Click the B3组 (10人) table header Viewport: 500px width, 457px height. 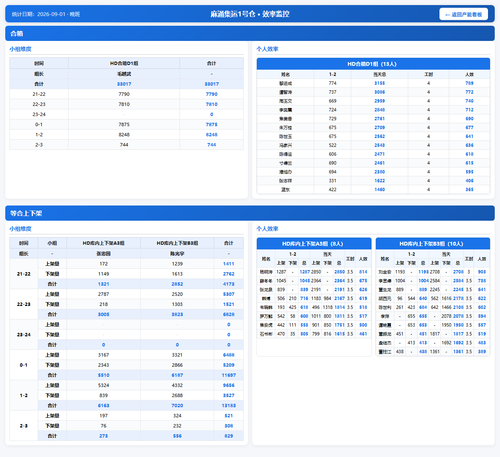click(433, 244)
